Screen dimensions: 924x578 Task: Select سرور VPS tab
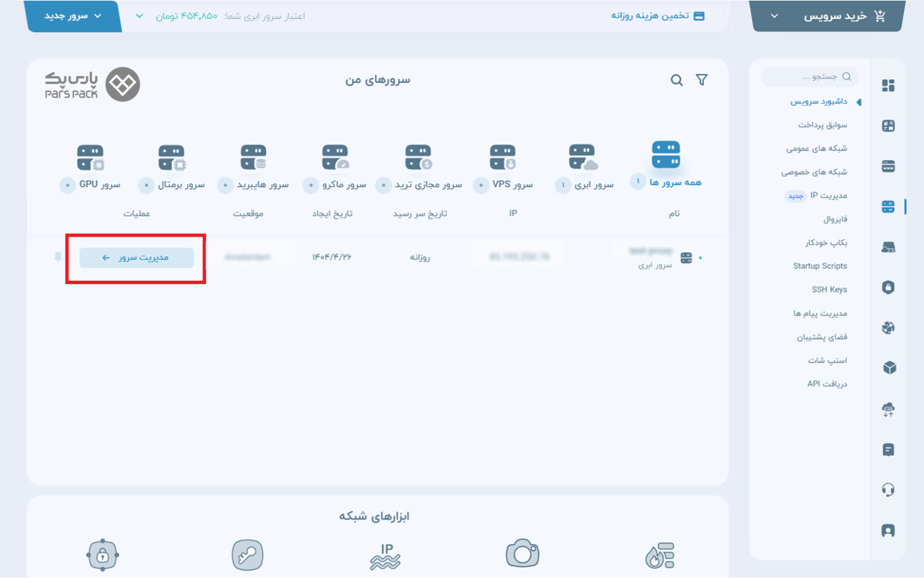coord(503,169)
